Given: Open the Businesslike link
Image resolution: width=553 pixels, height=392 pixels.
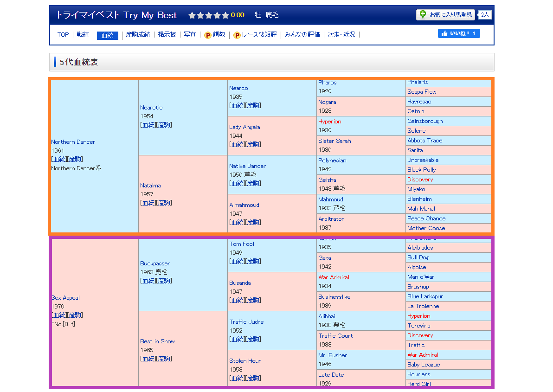Looking at the screenshot, I should pyautogui.click(x=334, y=297).
